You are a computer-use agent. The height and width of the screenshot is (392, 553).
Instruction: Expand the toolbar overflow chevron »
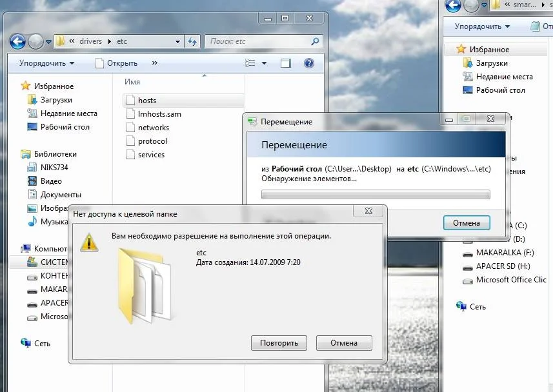(154, 63)
